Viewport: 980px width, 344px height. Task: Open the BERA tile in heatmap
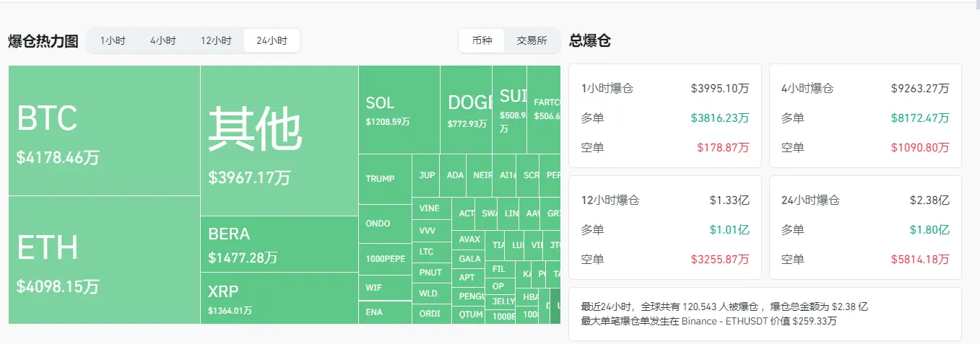(x=279, y=244)
